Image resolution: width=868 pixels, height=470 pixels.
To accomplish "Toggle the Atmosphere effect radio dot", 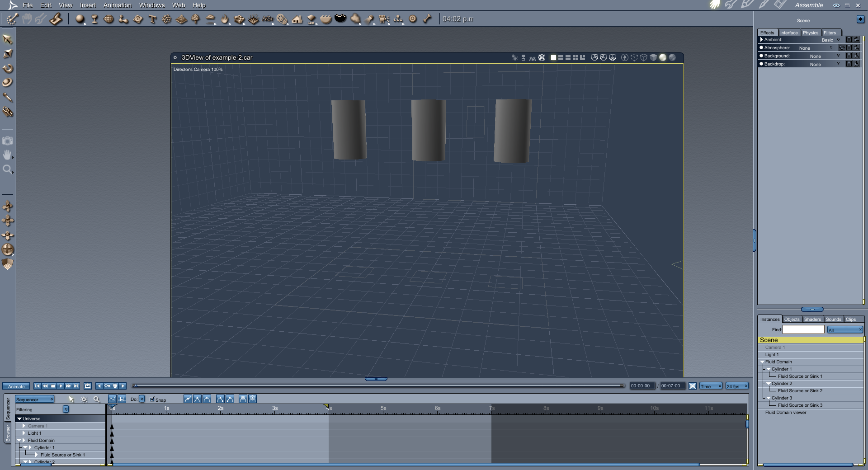I will [x=761, y=47].
